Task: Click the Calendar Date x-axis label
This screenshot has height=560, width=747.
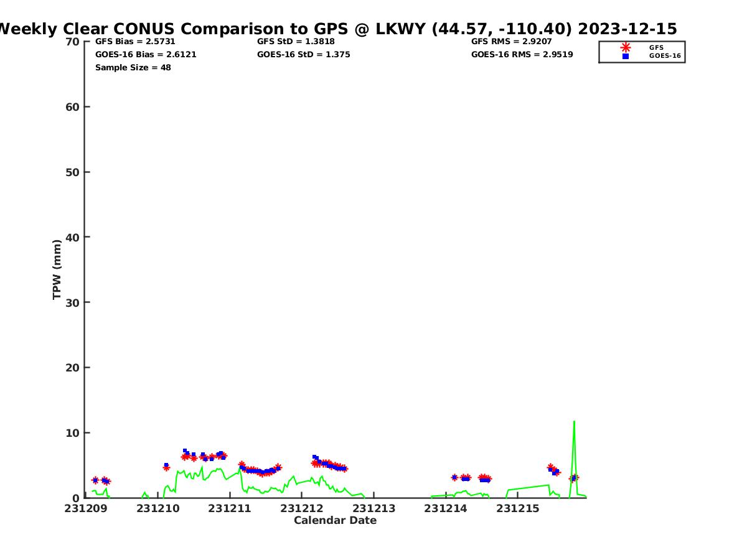Action: tap(335, 521)
